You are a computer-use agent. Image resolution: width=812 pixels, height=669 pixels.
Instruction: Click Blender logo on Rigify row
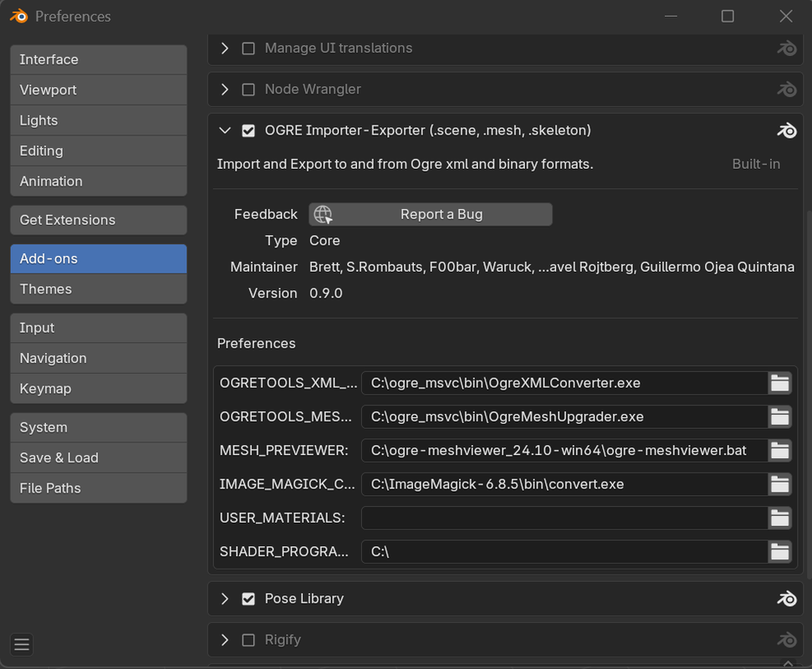click(787, 640)
